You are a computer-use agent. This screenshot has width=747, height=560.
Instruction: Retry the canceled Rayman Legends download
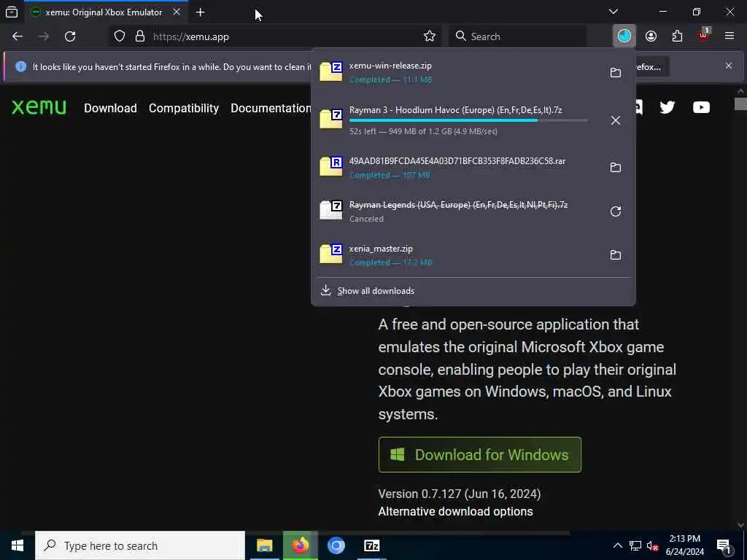(x=616, y=211)
